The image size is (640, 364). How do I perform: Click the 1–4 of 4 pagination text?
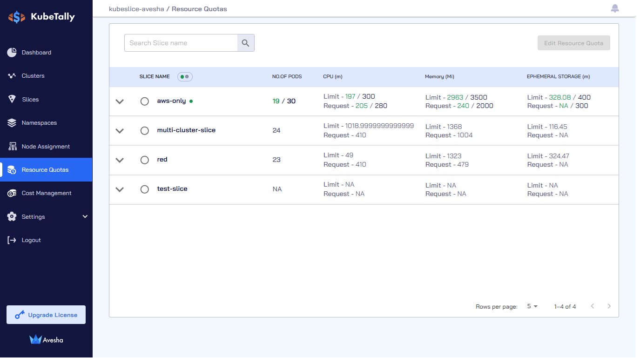(x=565, y=307)
